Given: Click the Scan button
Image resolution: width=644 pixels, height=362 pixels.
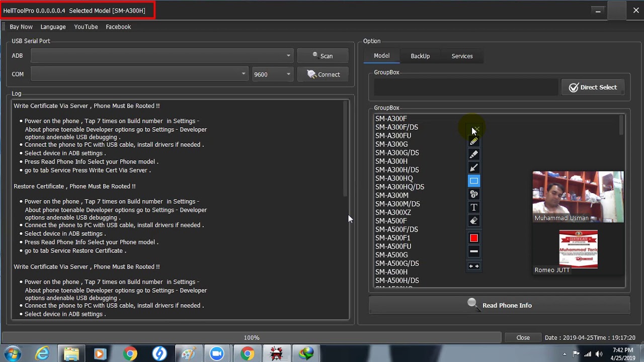Looking at the screenshot, I should pyautogui.click(x=323, y=56).
